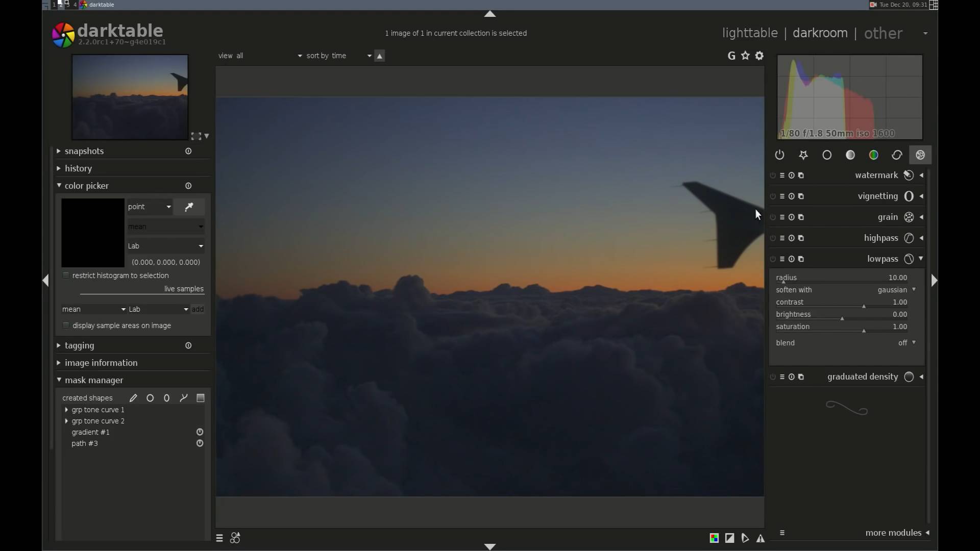Image resolution: width=980 pixels, height=551 pixels.
Task: Select the gradient shape tool in mask manager
Action: pos(201,398)
